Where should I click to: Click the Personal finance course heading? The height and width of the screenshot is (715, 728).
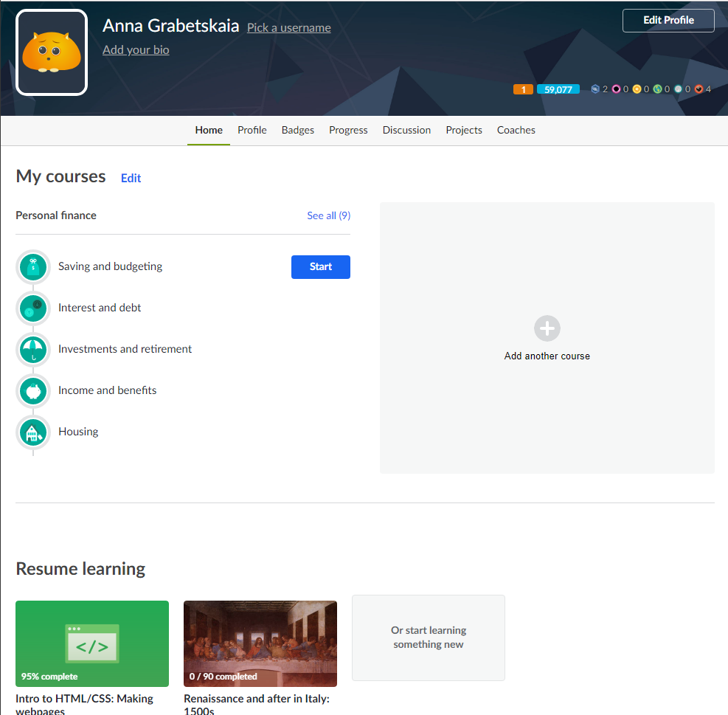pyautogui.click(x=56, y=215)
